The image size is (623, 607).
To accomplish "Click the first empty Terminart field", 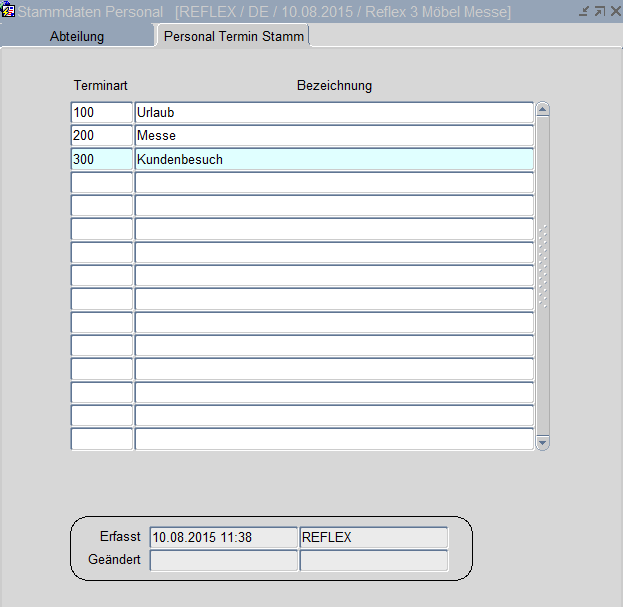I will (x=102, y=183).
